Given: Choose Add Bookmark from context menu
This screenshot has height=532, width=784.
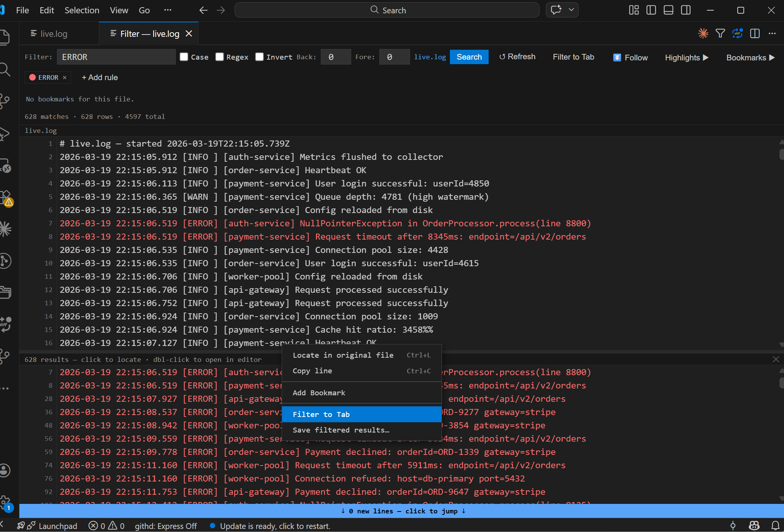Looking at the screenshot, I should (x=361, y=393).
